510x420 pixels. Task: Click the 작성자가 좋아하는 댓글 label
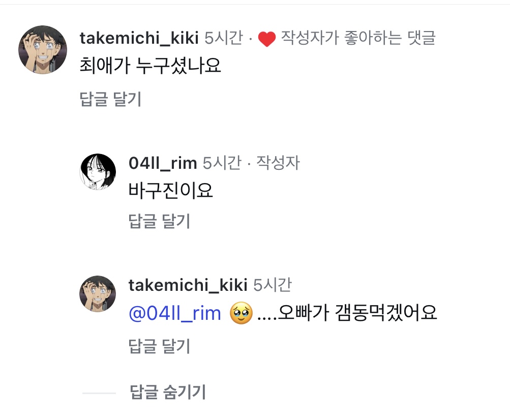point(358,38)
